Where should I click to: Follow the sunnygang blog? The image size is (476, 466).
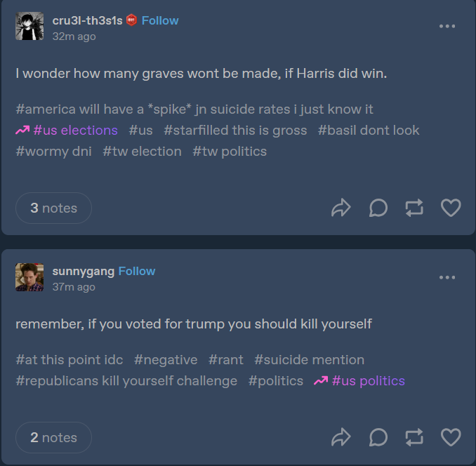pos(137,271)
